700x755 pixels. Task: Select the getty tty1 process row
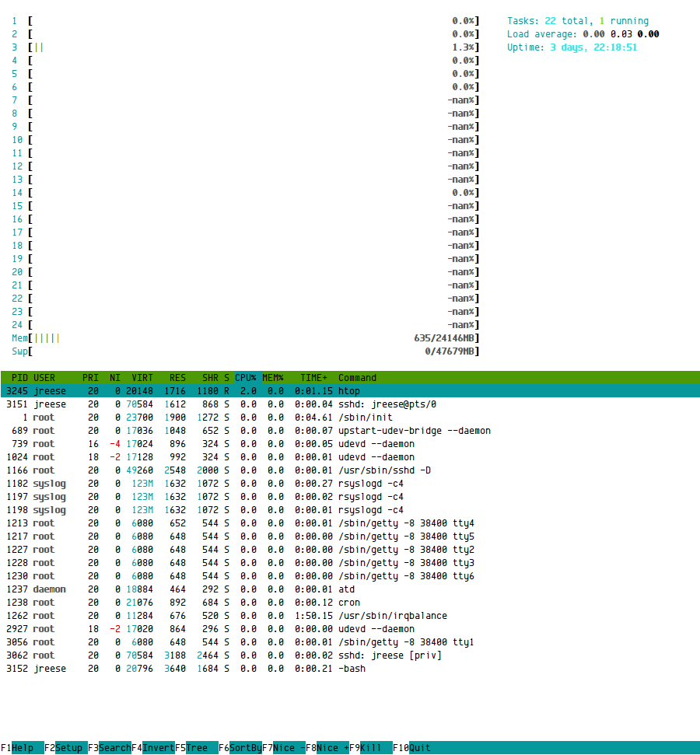[350, 642]
